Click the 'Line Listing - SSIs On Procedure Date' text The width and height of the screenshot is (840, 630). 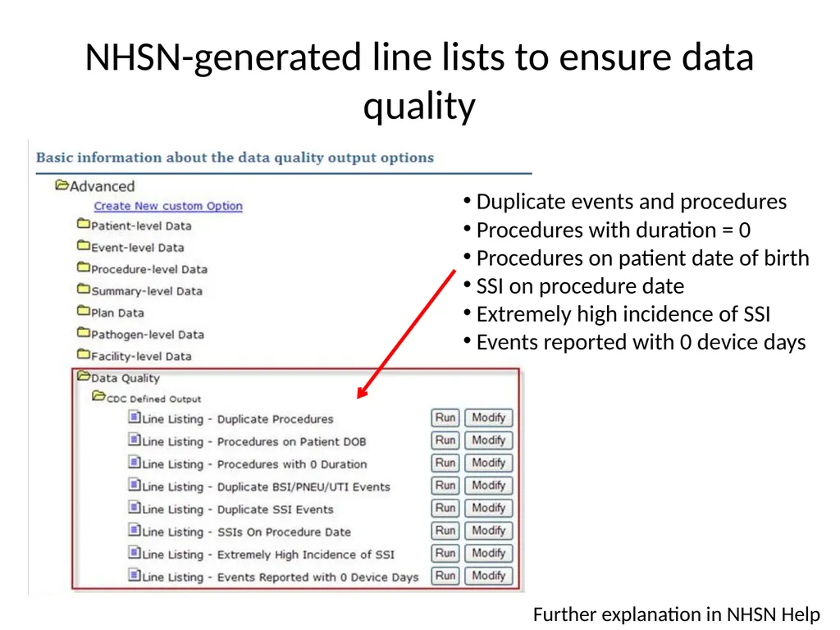(x=246, y=532)
